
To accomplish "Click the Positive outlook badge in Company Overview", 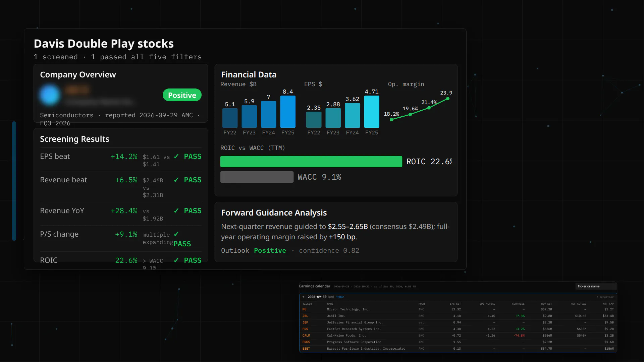I will [x=182, y=95].
